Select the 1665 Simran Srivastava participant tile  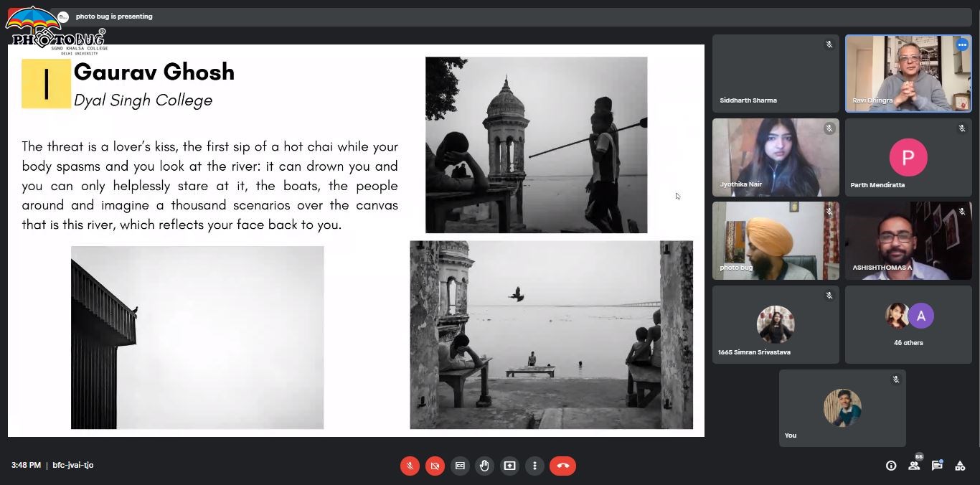click(775, 324)
